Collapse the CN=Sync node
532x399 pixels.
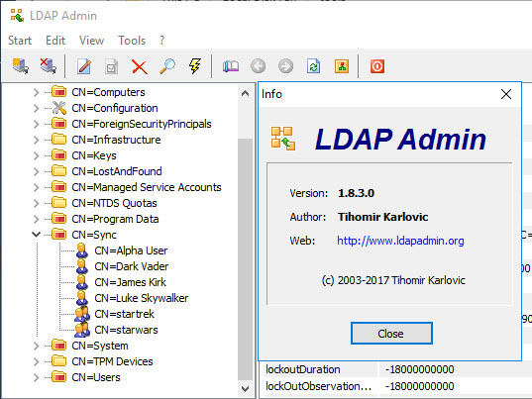point(37,235)
